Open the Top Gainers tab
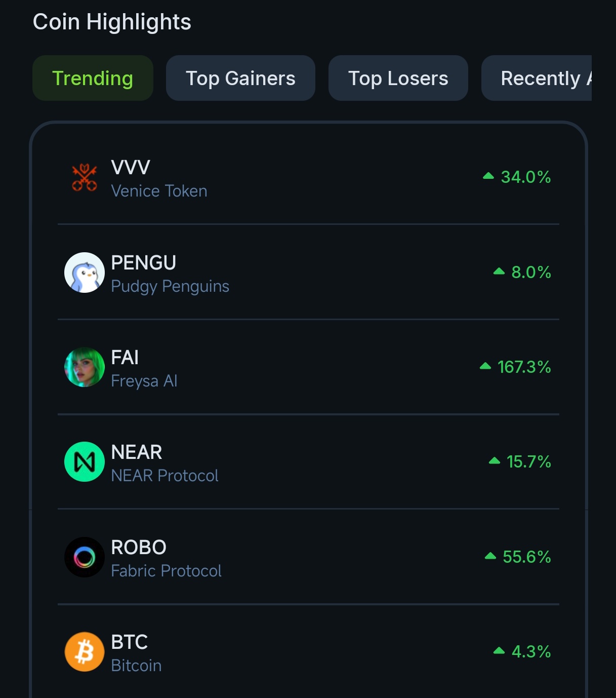The height and width of the screenshot is (698, 616). (240, 79)
